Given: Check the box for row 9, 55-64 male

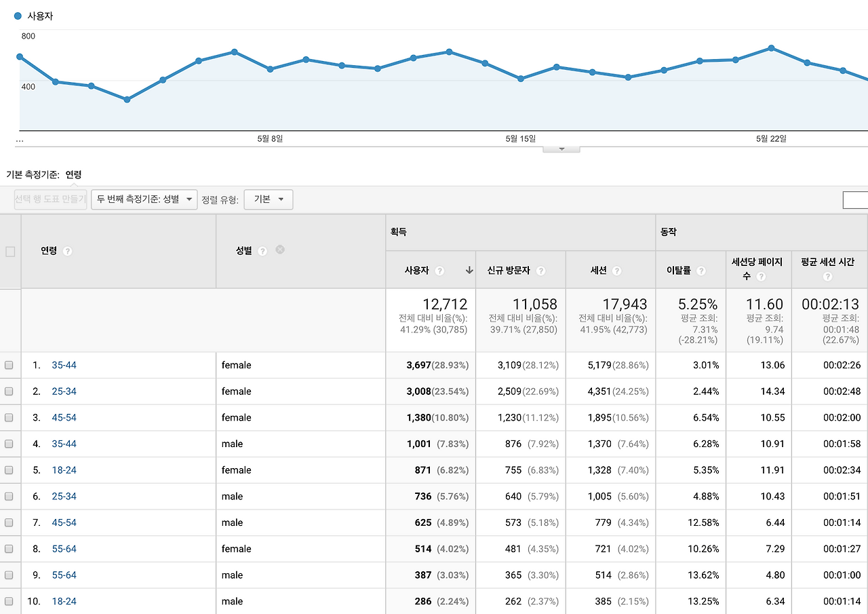Looking at the screenshot, I should click(9, 575).
